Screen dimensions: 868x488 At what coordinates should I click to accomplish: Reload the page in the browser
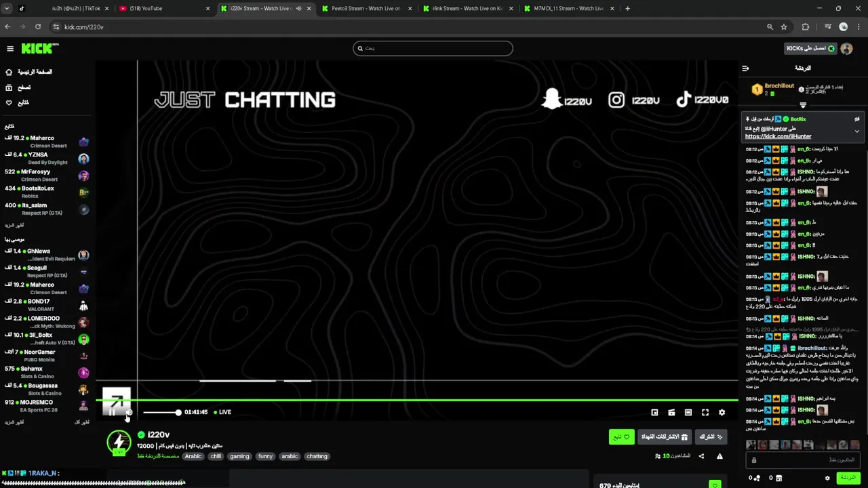pyautogui.click(x=37, y=26)
